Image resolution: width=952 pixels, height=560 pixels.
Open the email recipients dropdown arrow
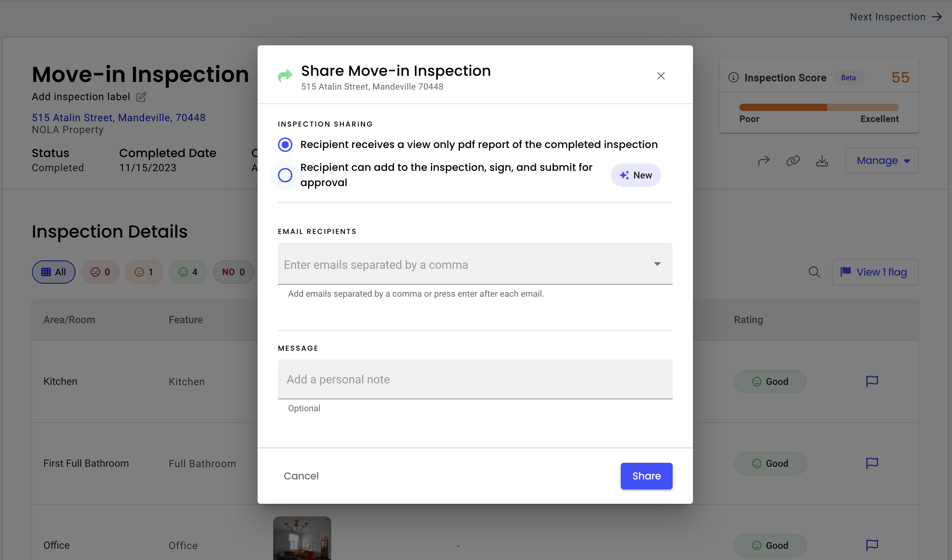[x=658, y=264]
